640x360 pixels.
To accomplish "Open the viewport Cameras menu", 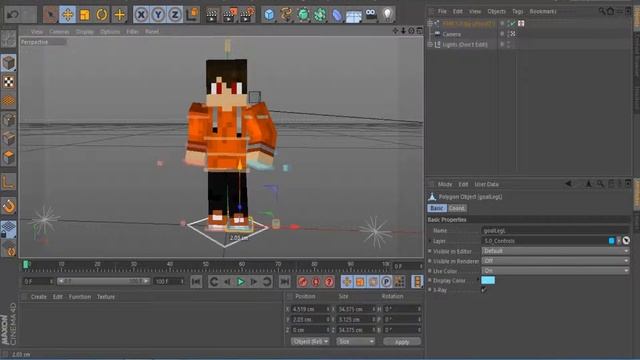I will [59, 31].
